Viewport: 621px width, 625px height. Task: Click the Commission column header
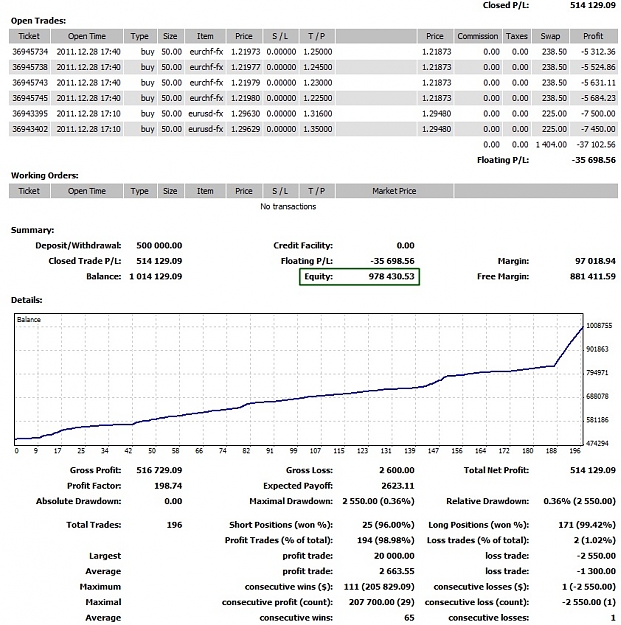(478, 36)
